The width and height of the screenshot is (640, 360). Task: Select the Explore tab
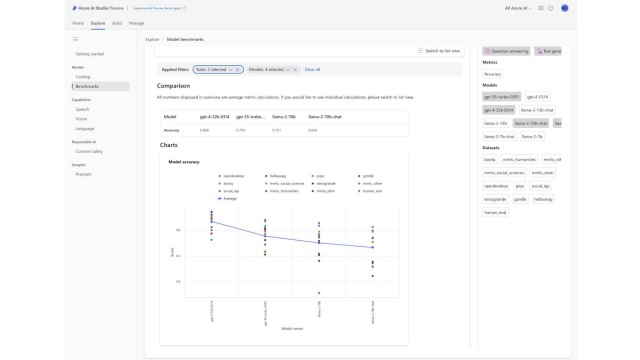(98, 23)
